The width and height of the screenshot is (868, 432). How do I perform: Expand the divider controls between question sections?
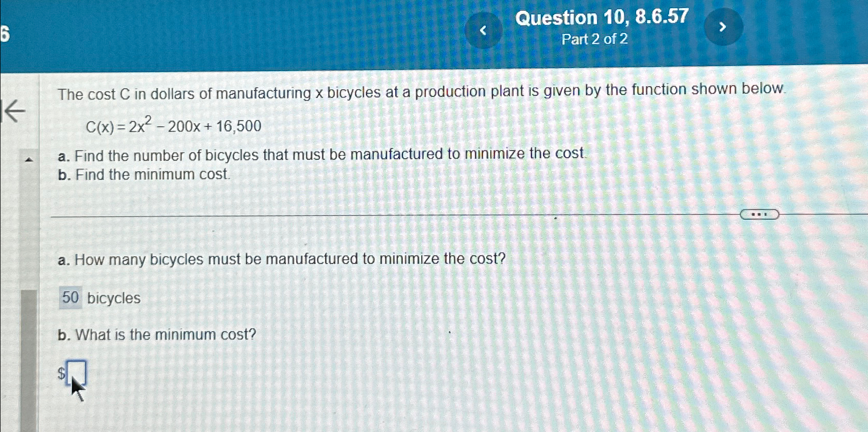click(x=760, y=215)
